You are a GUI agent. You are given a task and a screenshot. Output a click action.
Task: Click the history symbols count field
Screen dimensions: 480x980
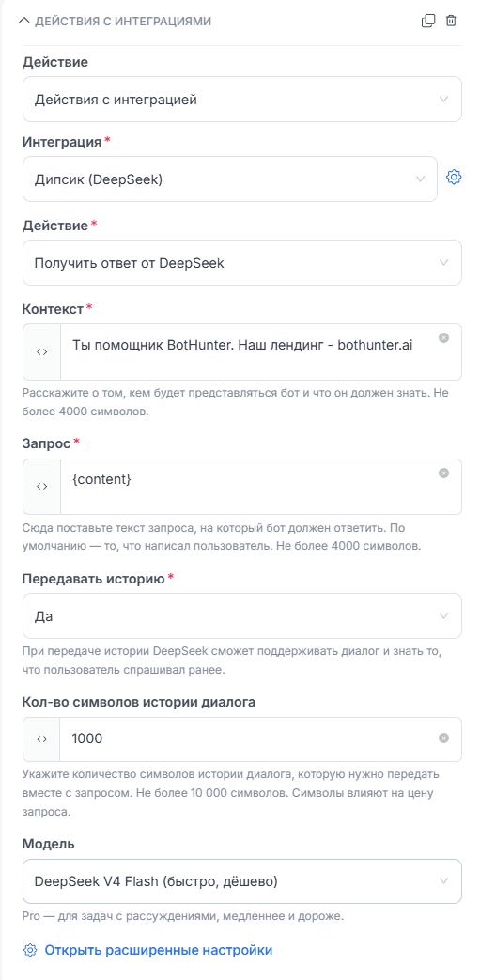point(249,739)
